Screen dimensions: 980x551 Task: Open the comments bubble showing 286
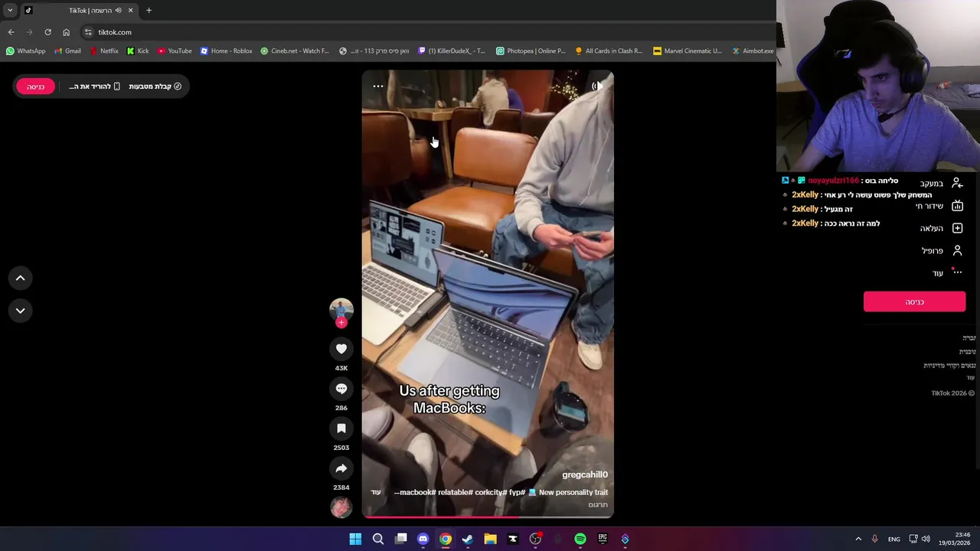point(341,389)
